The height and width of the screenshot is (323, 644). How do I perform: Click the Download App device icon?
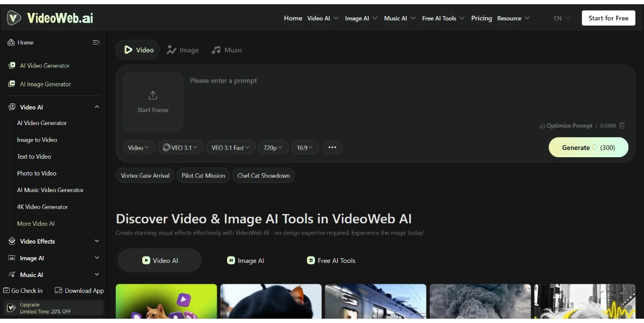(58, 291)
